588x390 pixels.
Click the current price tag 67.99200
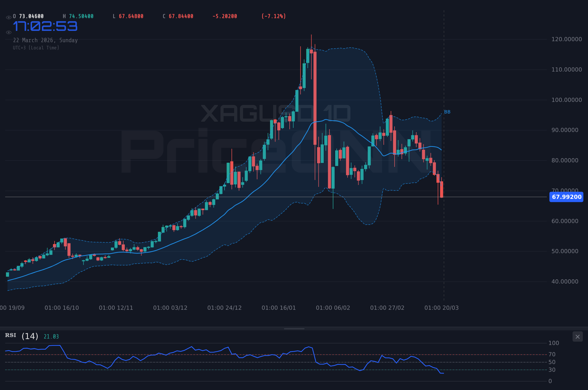point(566,197)
